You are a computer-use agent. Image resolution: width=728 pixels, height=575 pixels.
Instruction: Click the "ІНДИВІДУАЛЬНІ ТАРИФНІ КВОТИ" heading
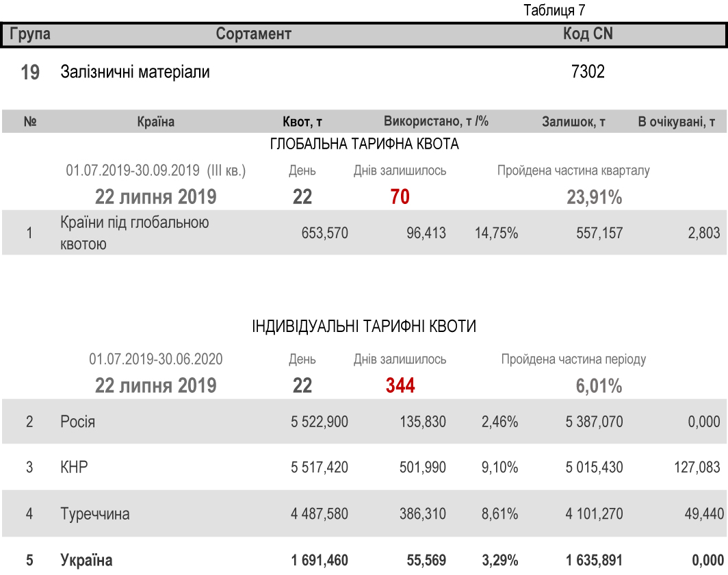(x=364, y=327)
